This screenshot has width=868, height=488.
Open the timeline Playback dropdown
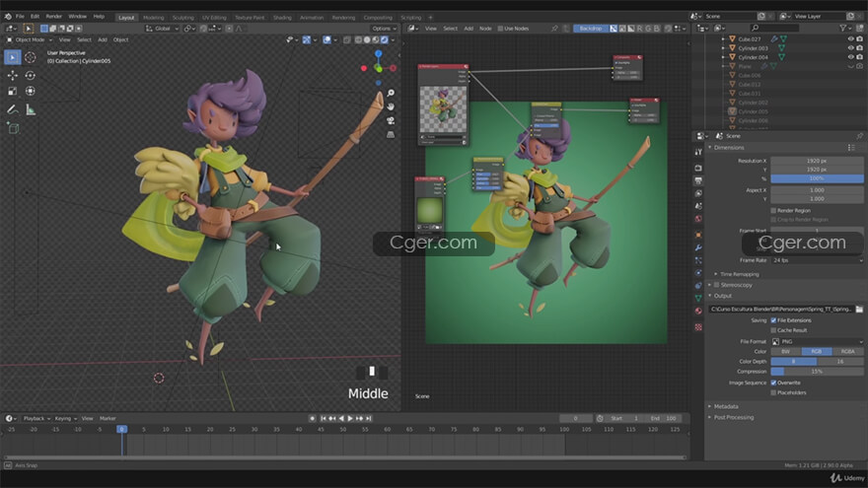tap(36, 419)
